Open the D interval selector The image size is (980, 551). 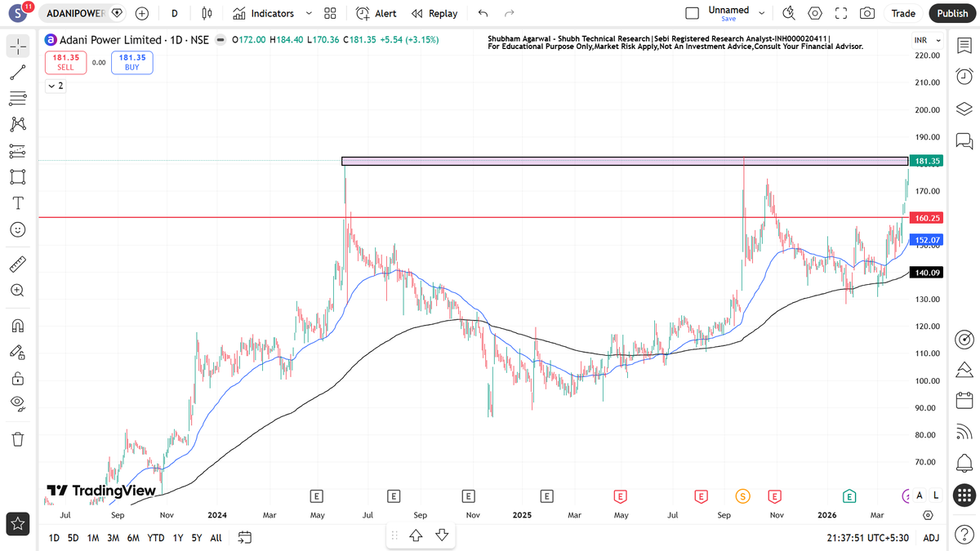click(175, 13)
